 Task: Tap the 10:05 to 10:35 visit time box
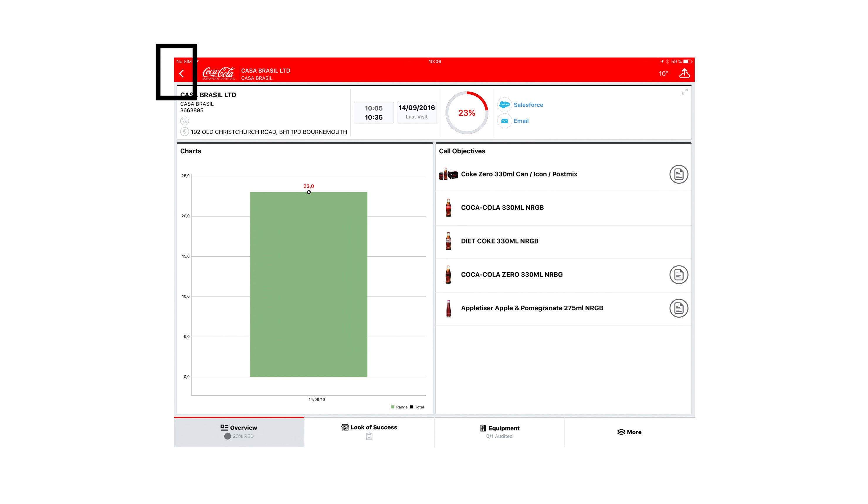pyautogui.click(x=373, y=113)
